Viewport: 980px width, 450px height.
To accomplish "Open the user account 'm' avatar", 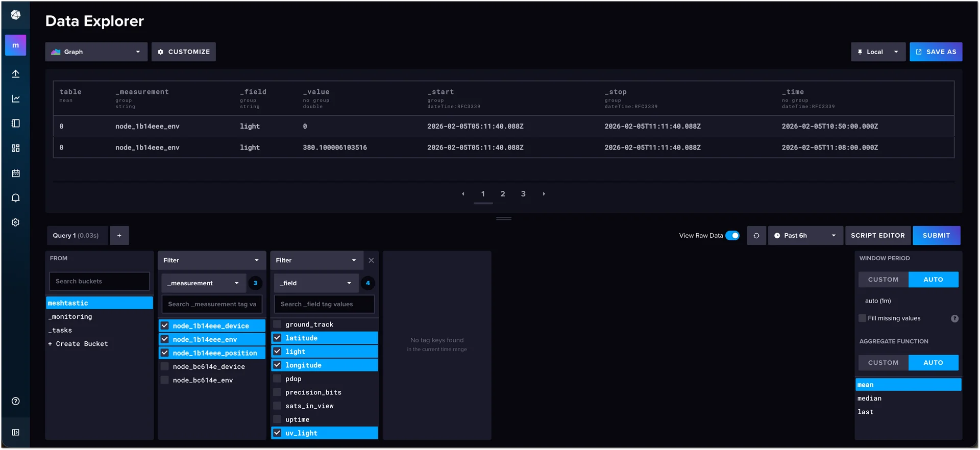I will click(x=15, y=45).
